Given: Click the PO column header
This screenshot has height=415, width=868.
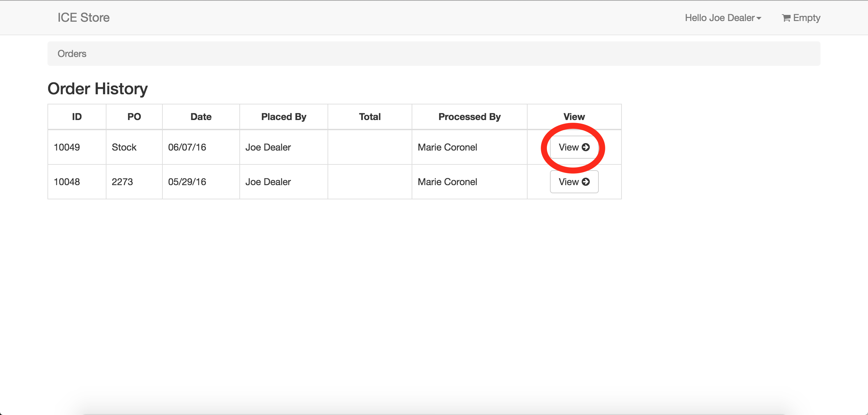Looking at the screenshot, I should [134, 117].
